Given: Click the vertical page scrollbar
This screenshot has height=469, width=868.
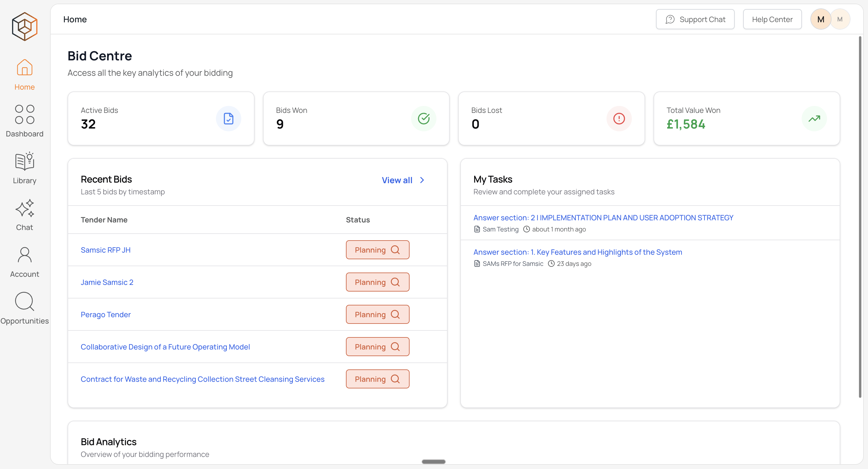Looking at the screenshot, I should [860, 216].
